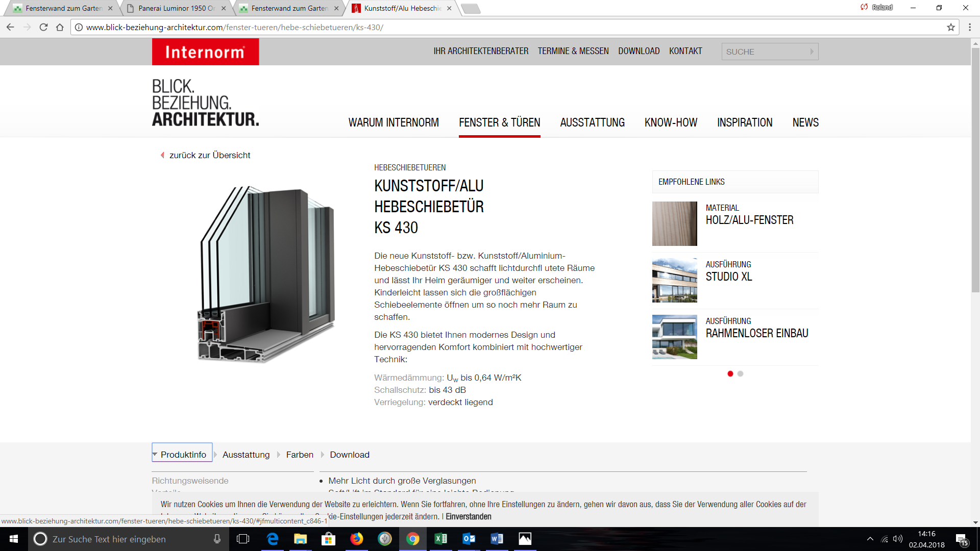The width and height of the screenshot is (980, 551).
Task: Open the volume control in system tray
Action: click(x=898, y=539)
